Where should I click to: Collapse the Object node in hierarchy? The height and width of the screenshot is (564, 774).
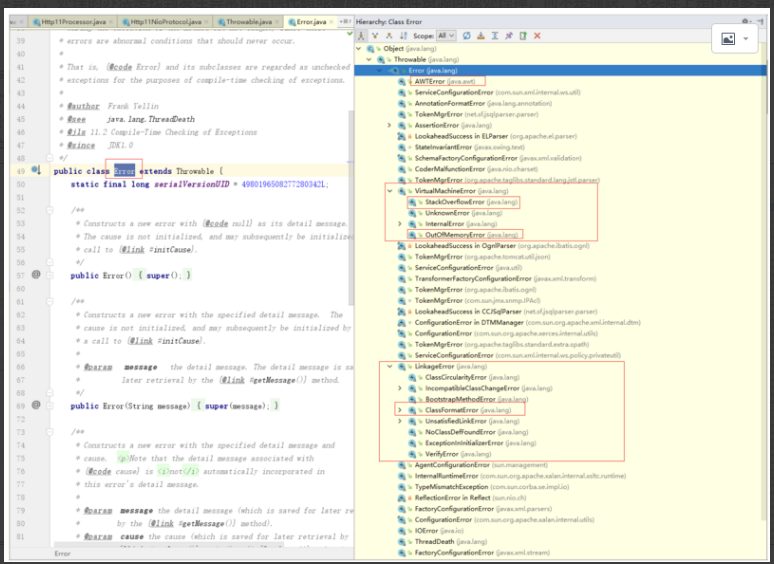(x=359, y=48)
